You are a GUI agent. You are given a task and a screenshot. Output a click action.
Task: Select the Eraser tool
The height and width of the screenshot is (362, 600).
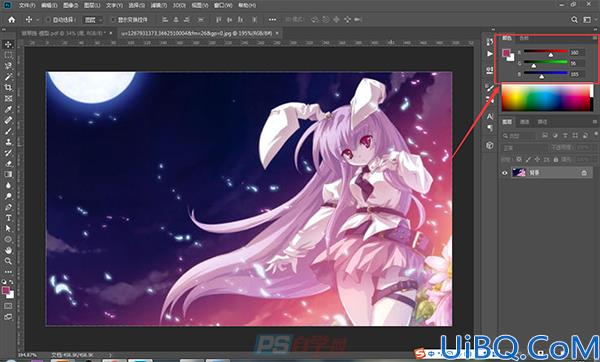pos(8,163)
